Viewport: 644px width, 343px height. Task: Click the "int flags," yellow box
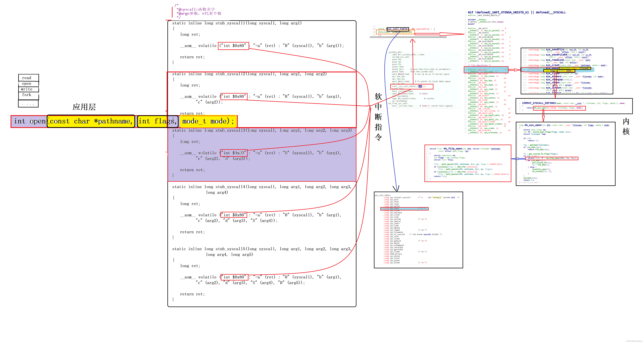158,121
